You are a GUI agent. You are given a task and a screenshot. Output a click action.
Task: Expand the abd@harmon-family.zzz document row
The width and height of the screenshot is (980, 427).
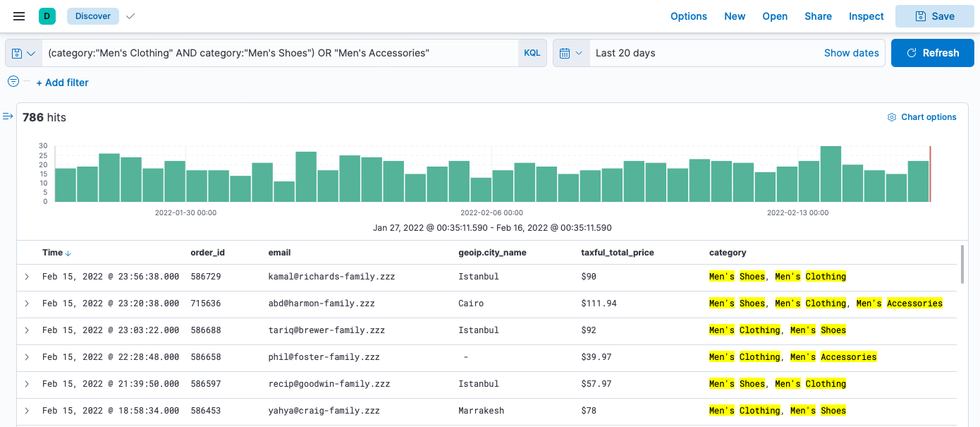pyautogui.click(x=27, y=303)
